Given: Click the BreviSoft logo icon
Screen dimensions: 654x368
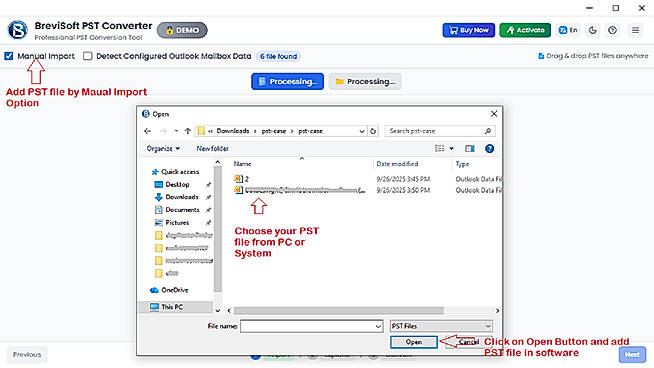Looking at the screenshot, I should [x=18, y=30].
